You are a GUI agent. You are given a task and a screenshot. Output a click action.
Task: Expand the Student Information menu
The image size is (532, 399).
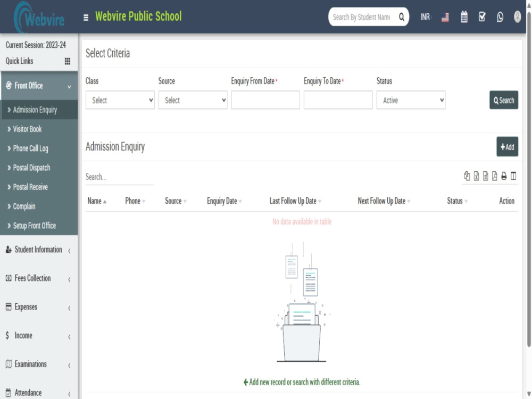(x=39, y=250)
